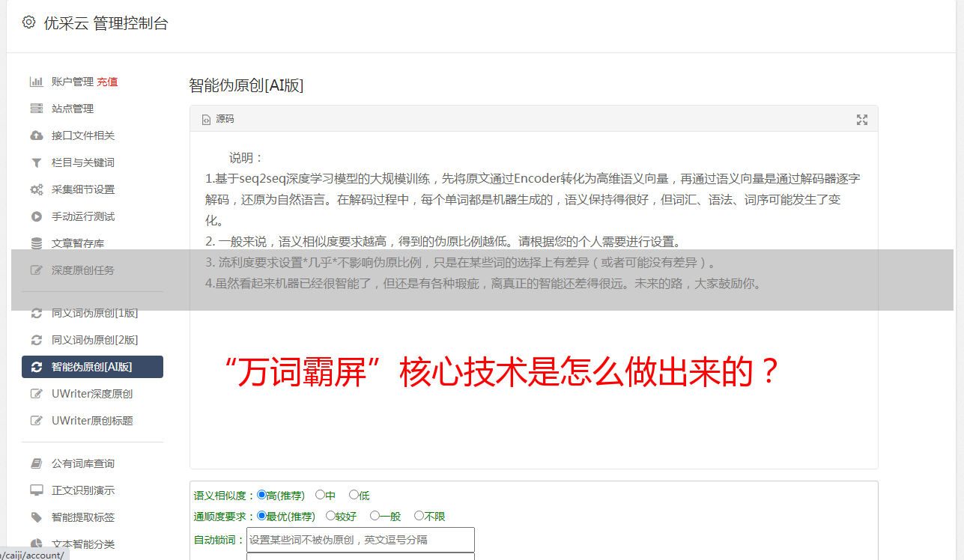Viewport: 964px width, 560px height.
Task: Select 较好 for 通顺度要求
Action: click(x=330, y=516)
